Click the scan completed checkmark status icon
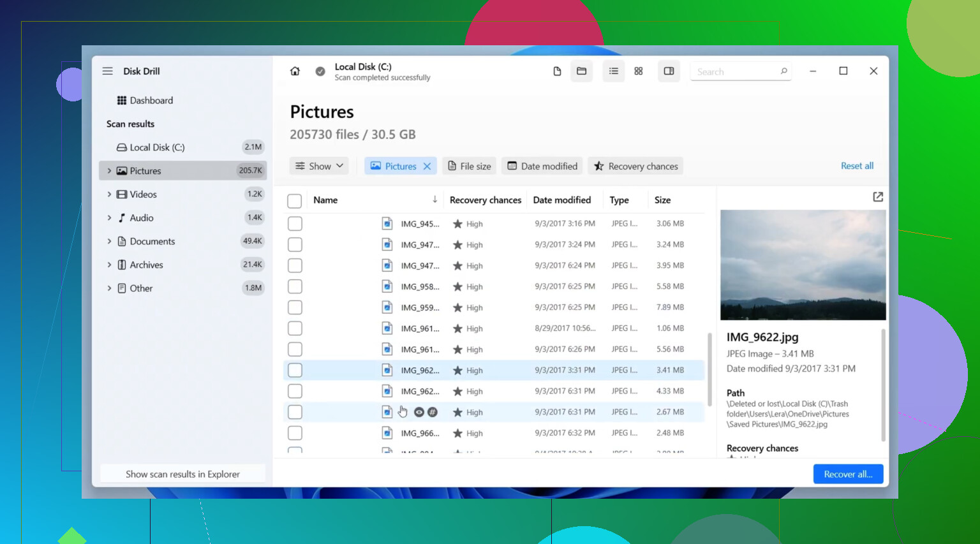The height and width of the screenshot is (544, 980). (320, 71)
